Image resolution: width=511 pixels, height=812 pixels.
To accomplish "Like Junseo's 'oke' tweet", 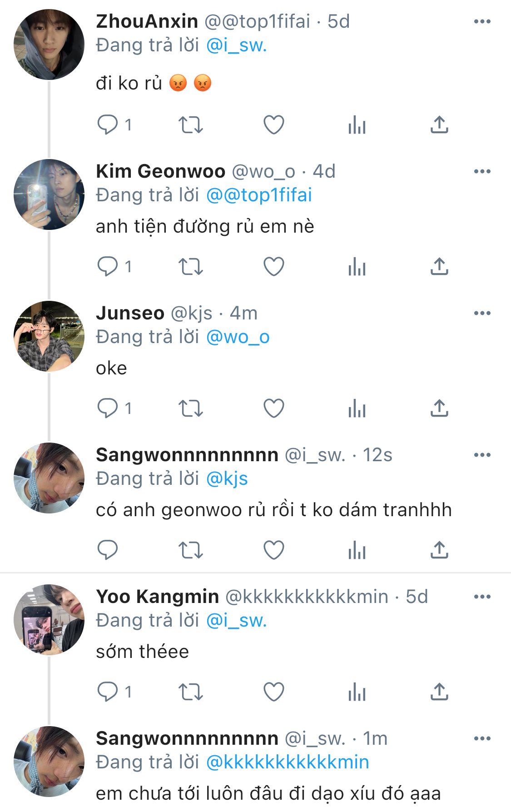I will pos(274,408).
